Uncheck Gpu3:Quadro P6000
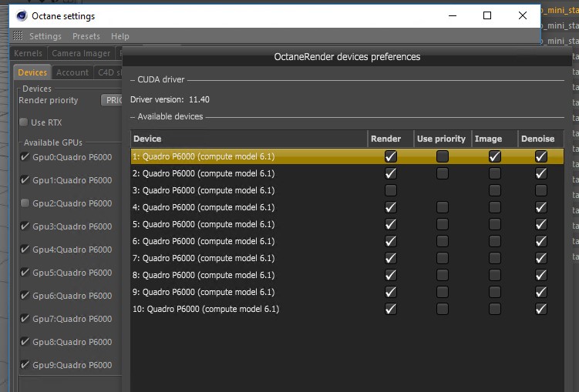Screen dimensions: 579x392 [25, 226]
